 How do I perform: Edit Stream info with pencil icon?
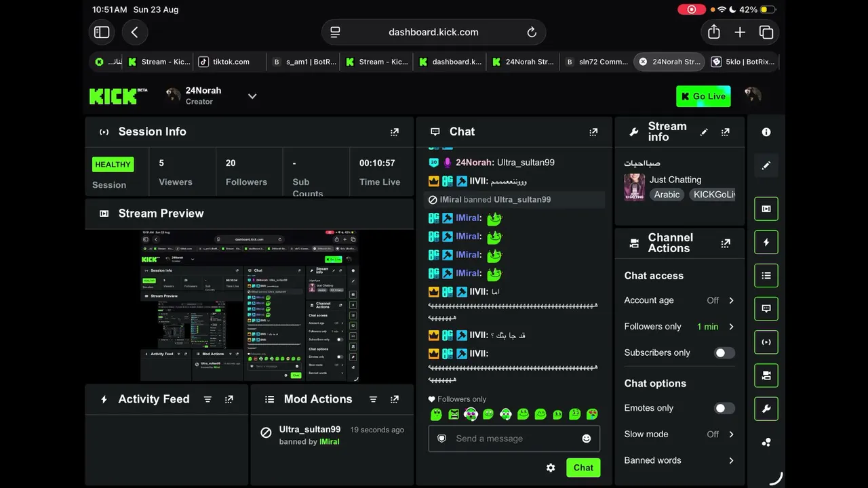704,132
